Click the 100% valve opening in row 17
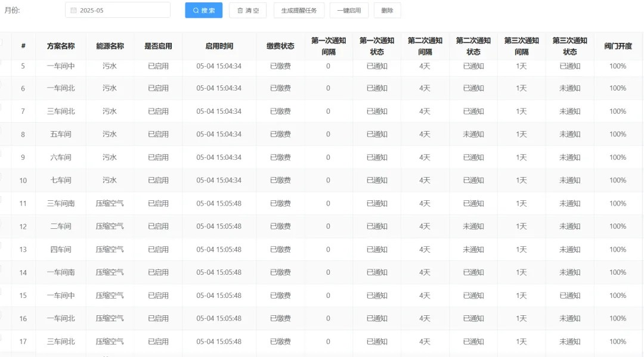Image resolution: width=644 pixels, height=357 pixels. coord(618,342)
